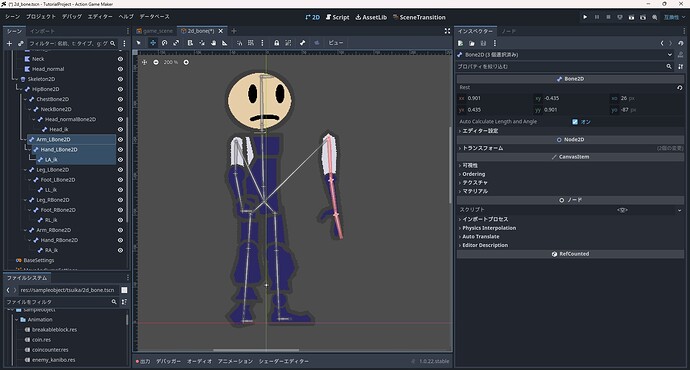Run the project with Play button
The height and width of the screenshot is (370, 690).
coord(585,17)
